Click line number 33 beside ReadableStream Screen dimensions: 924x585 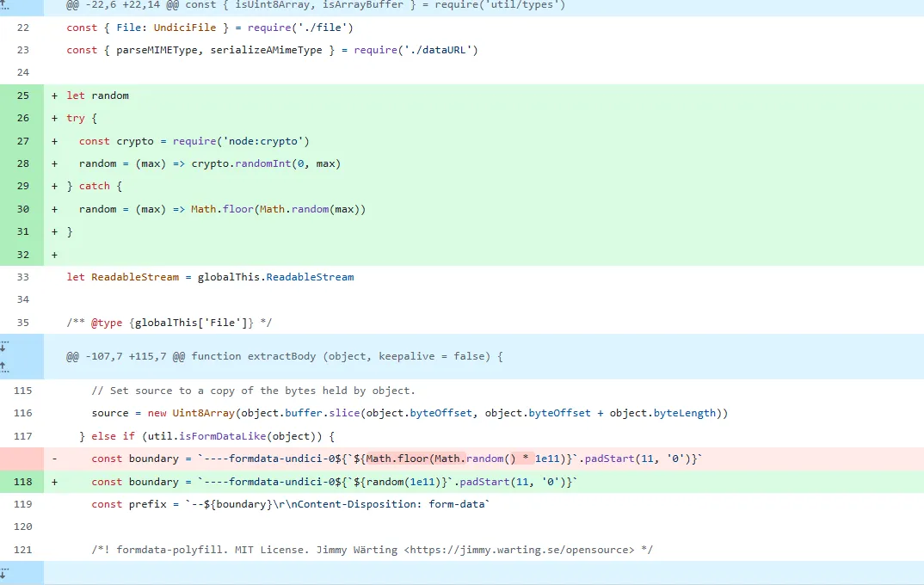(x=22, y=277)
